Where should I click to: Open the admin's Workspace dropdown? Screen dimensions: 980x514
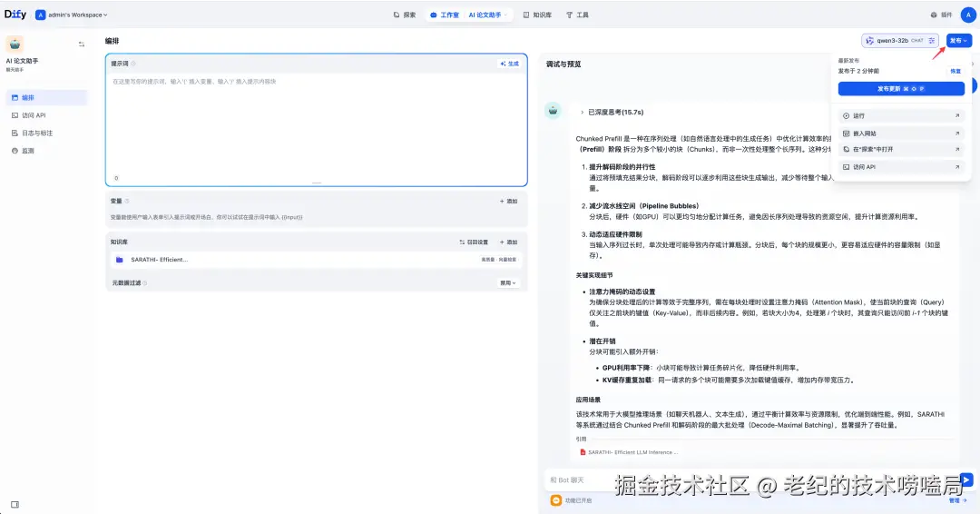coord(72,15)
